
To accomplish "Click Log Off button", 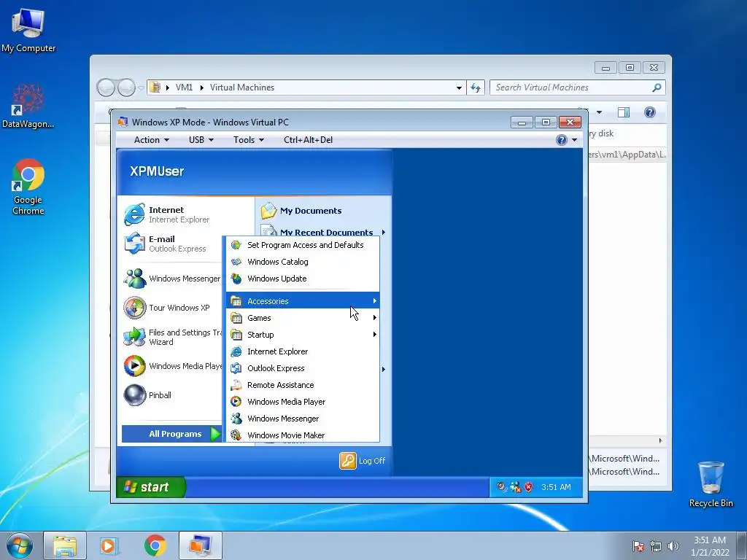I will pos(363,461).
